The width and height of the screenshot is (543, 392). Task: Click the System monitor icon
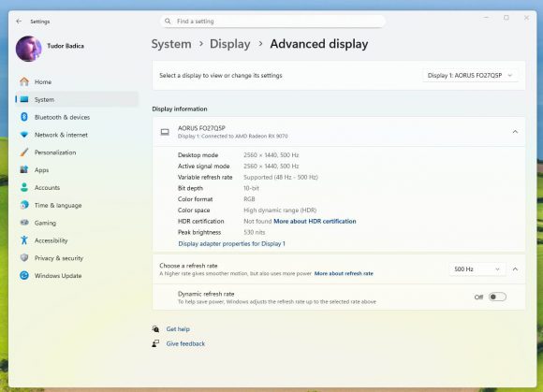click(24, 99)
